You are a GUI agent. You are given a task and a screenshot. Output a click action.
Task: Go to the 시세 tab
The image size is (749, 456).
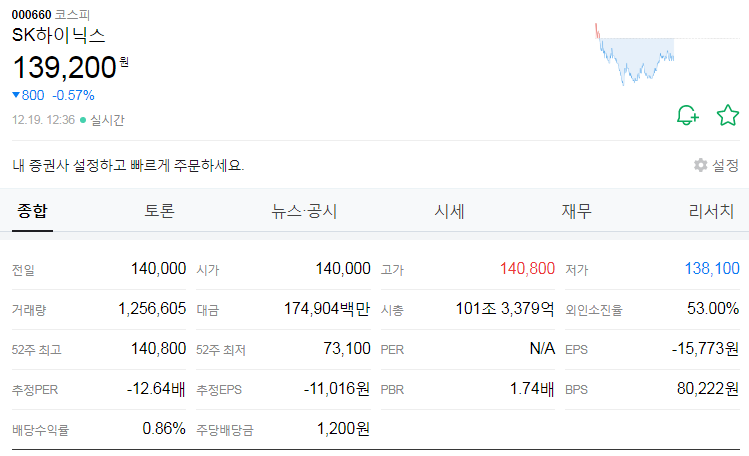click(x=449, y=211)
